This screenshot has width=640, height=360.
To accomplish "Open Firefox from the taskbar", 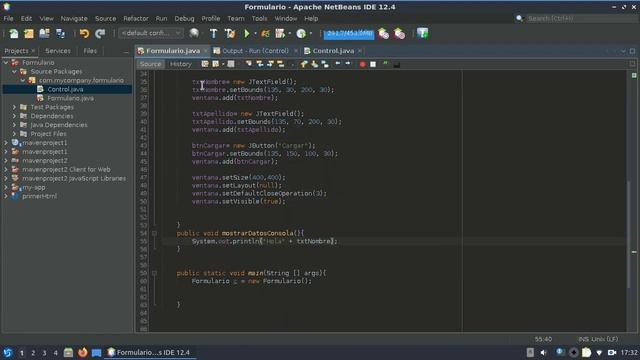I will pyautogui.click(x=83, y=352).
